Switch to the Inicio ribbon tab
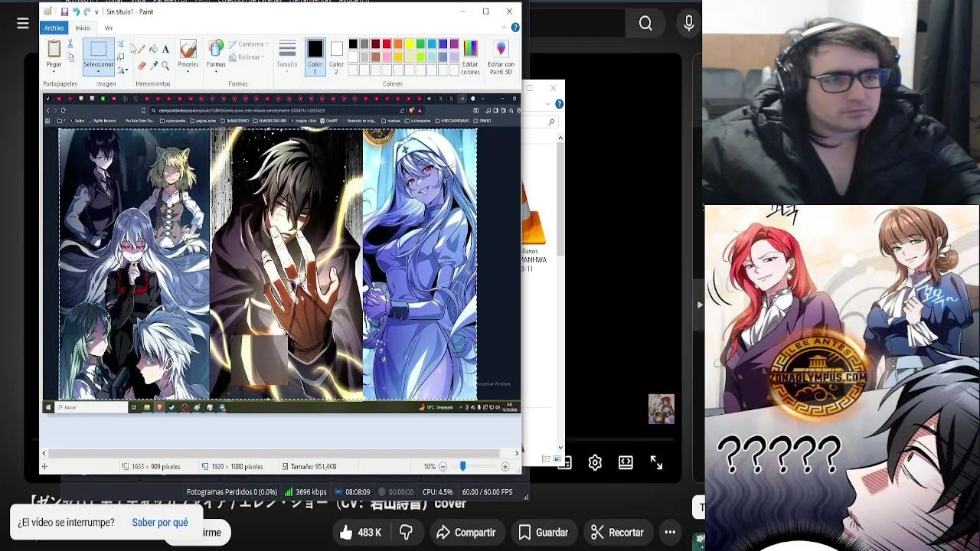This screenshot has width=980, height=551. click(x=82, y=28)
